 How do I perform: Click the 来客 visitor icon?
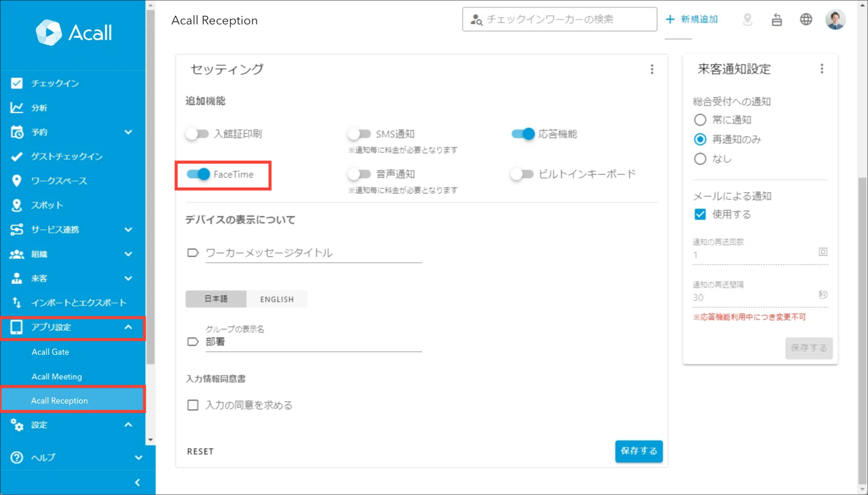pyautogui.click(x=17, y=279)
